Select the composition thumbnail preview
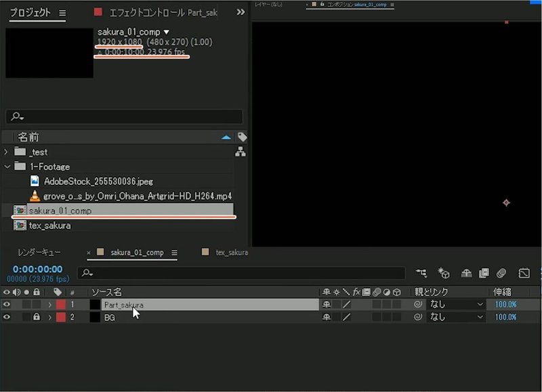 click(x=49, y=53)
